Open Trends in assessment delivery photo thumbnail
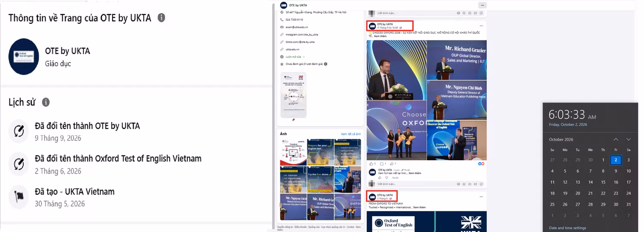This screenshot has width=644, height=232. (293, 152)
